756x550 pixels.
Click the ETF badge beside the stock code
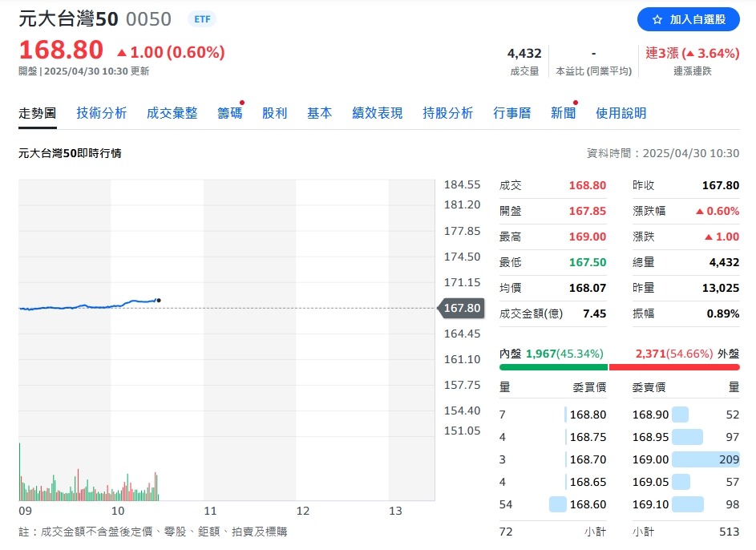201,18
